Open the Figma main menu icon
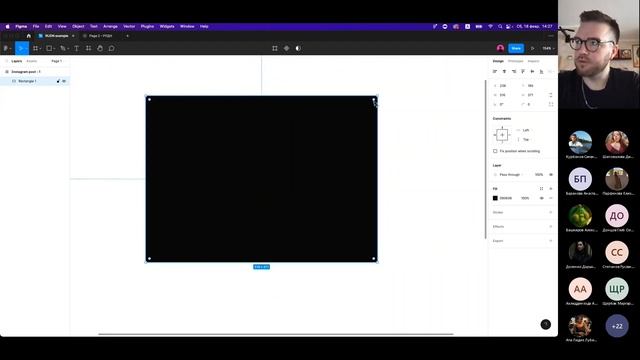The width and height of the screenshot is (640, 360). [x=6, y=48]
